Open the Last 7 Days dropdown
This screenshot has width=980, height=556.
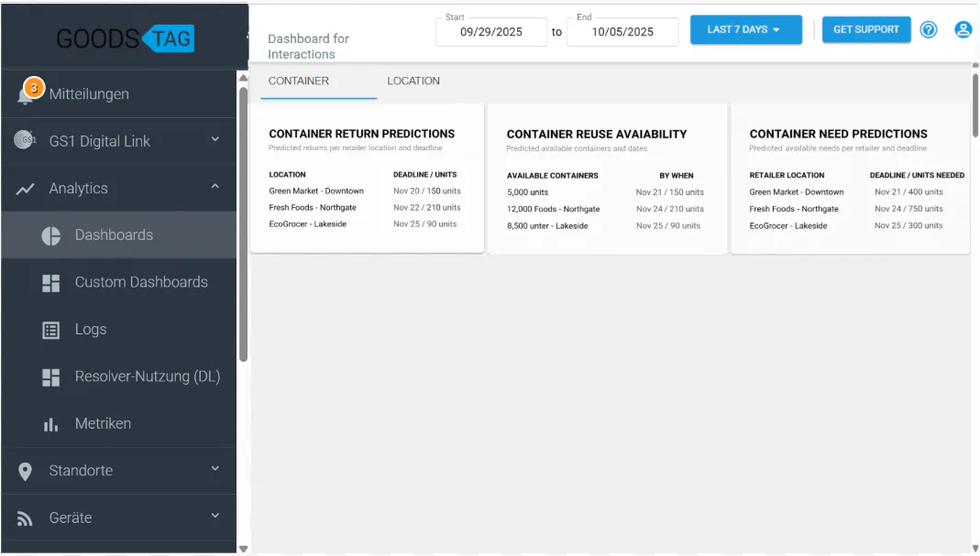click(745, 29)
